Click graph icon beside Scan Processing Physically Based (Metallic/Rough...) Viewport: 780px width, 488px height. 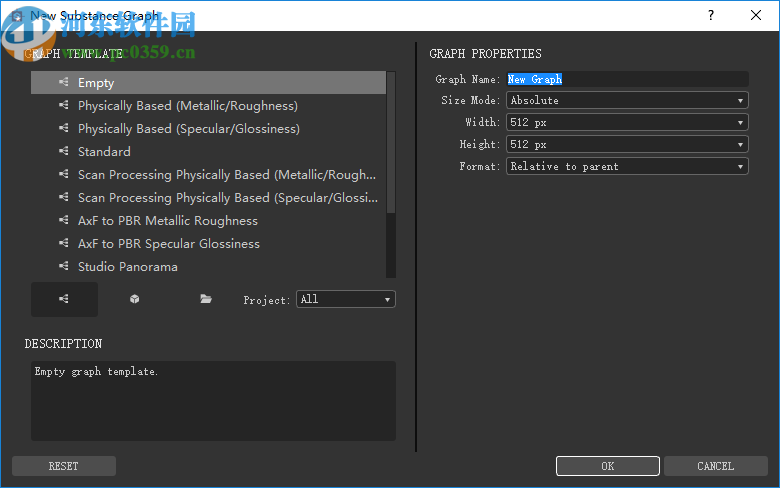pyautogui.click(x=64, y=174)
